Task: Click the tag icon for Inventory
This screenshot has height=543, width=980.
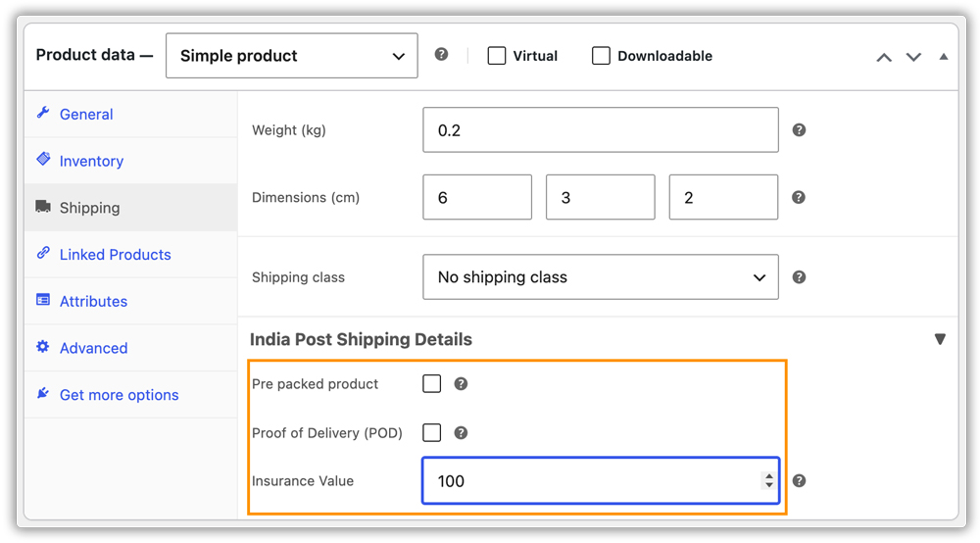Action: (43, 159)
